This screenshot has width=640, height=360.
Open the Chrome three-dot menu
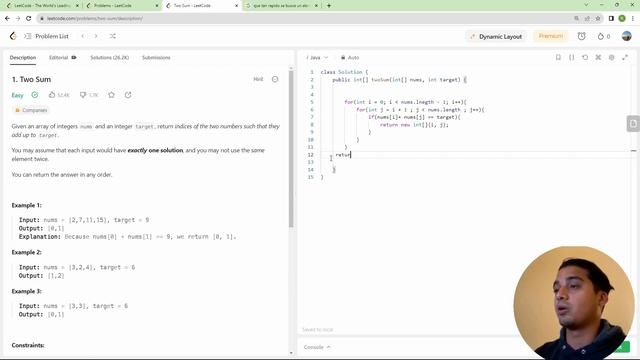point(633,18)
